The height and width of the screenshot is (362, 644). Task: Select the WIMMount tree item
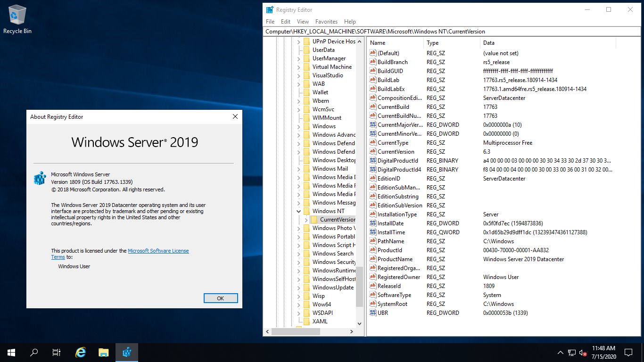(x=327, y=118)
